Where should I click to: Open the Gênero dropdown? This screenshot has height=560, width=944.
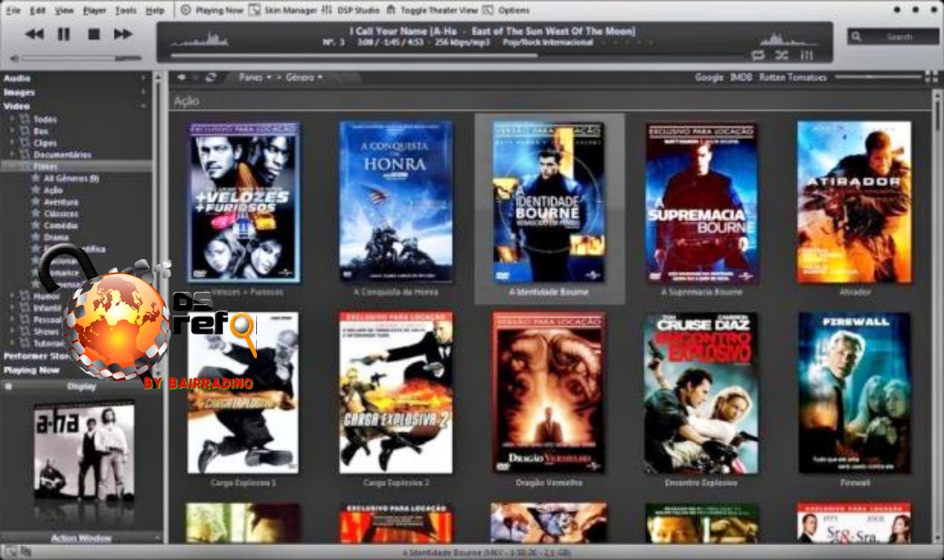(x=304, y=78)
